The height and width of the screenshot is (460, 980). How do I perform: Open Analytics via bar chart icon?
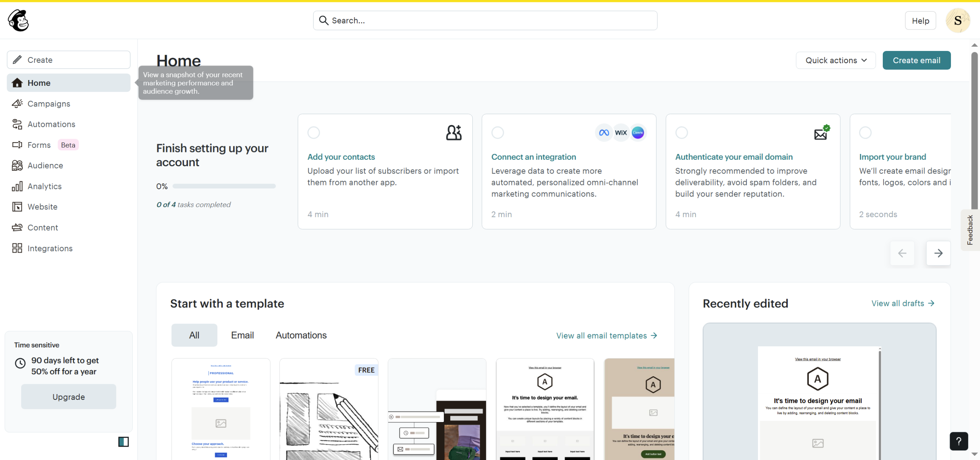tap(17, 186)
